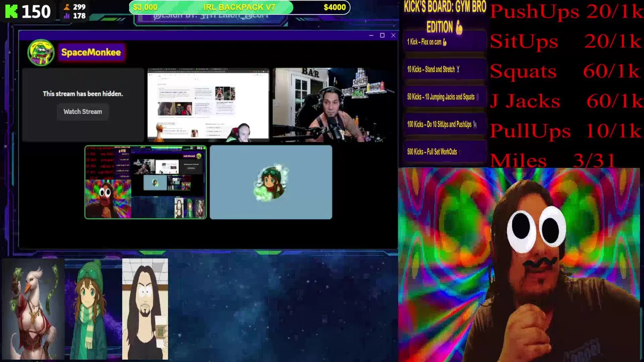Click the KICK'S BOARD: GYM BRO EDITION title

tap(445, 17)
